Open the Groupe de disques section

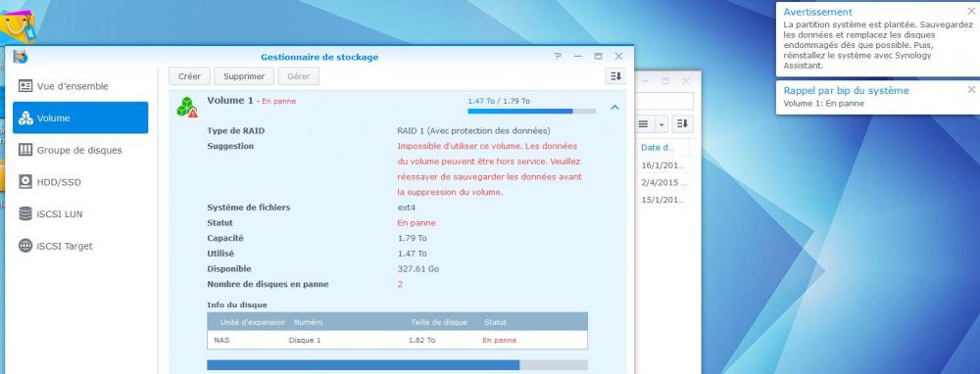[80, 150]
